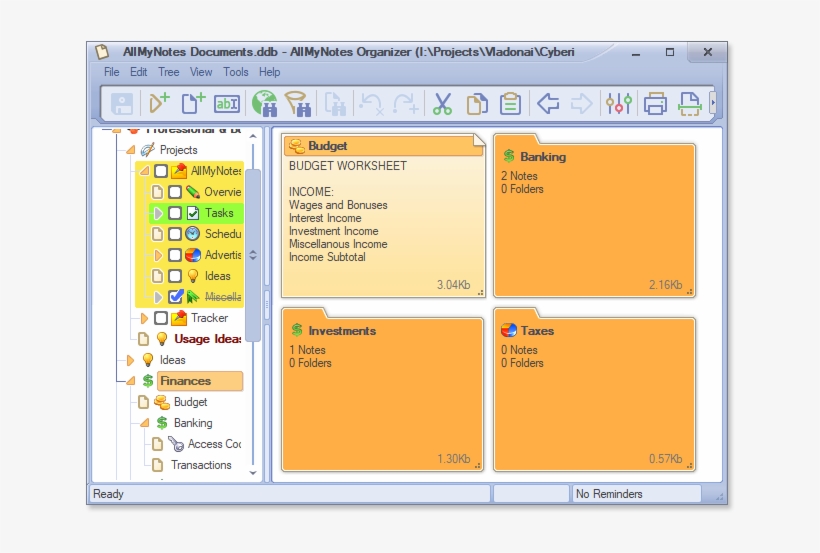Select the Finances folder in tree
820x553 pixels.
click(x=200, y=381)
